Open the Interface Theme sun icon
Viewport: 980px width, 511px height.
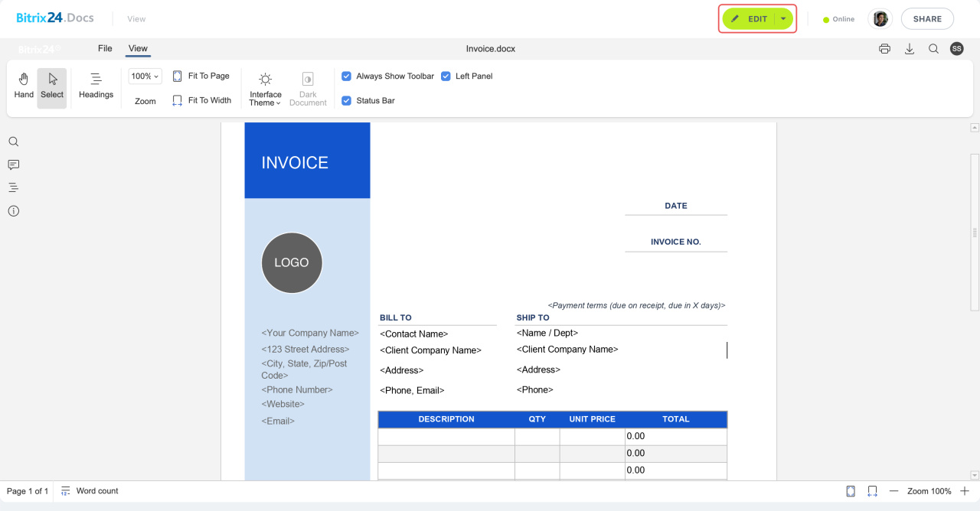coord(265,79)
